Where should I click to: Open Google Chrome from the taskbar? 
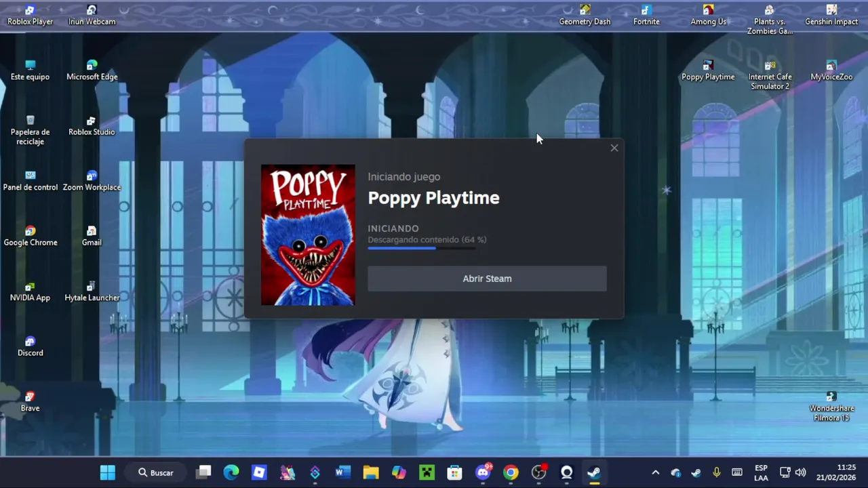tap(511, 472)
